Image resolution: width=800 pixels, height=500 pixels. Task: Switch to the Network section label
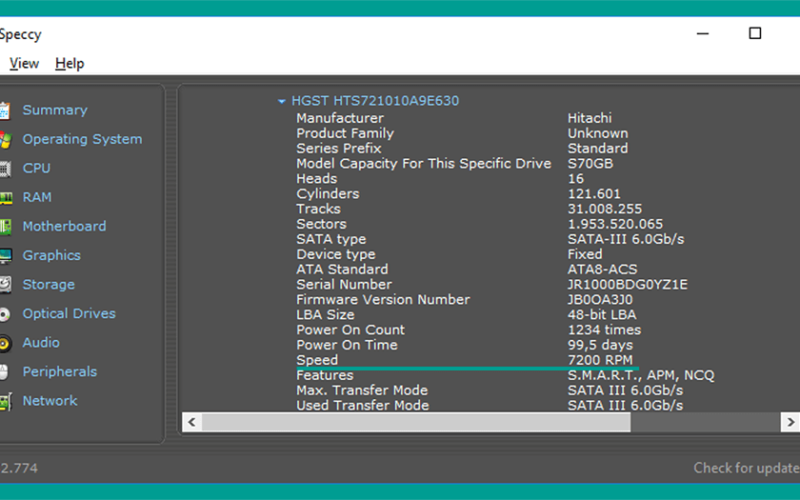click(x=50, y=401)
